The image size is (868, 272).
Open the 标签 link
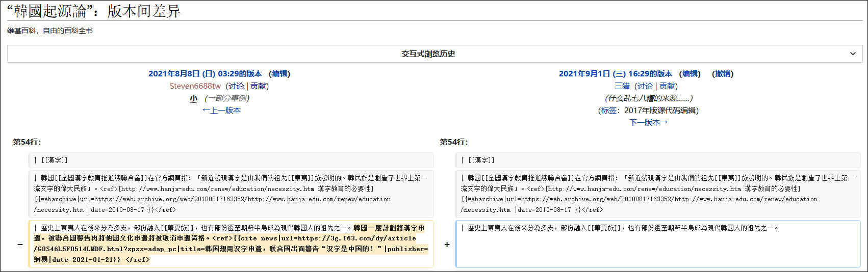609,111
